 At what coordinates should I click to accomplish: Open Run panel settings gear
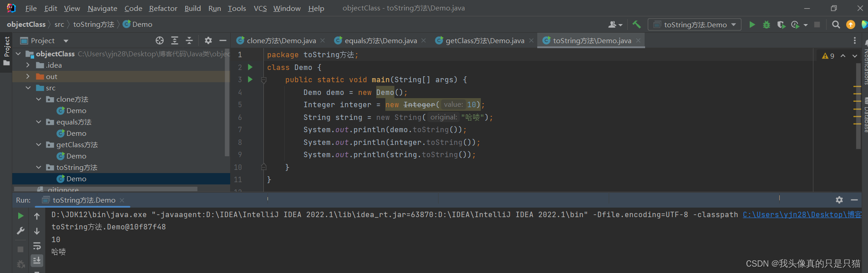[839, 200]
